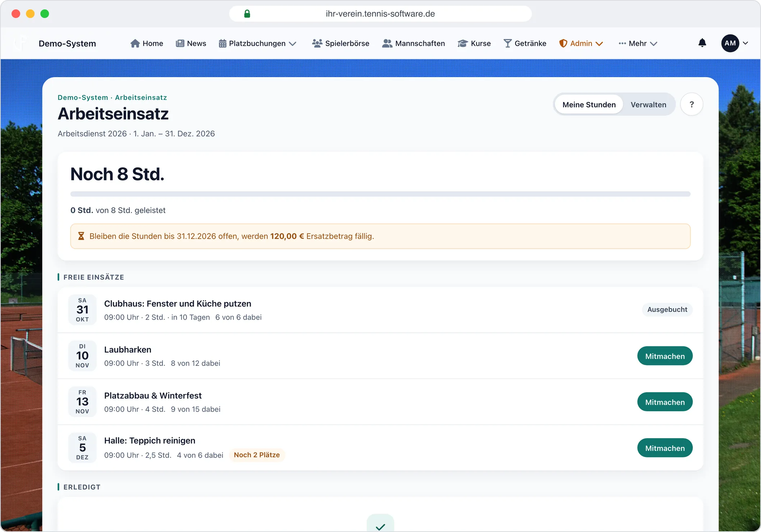Image resolution: width=761 pixels, height=532 pixels.
Task: Join Laubharken via Mitmachen
Action: (x=665, y=356)
